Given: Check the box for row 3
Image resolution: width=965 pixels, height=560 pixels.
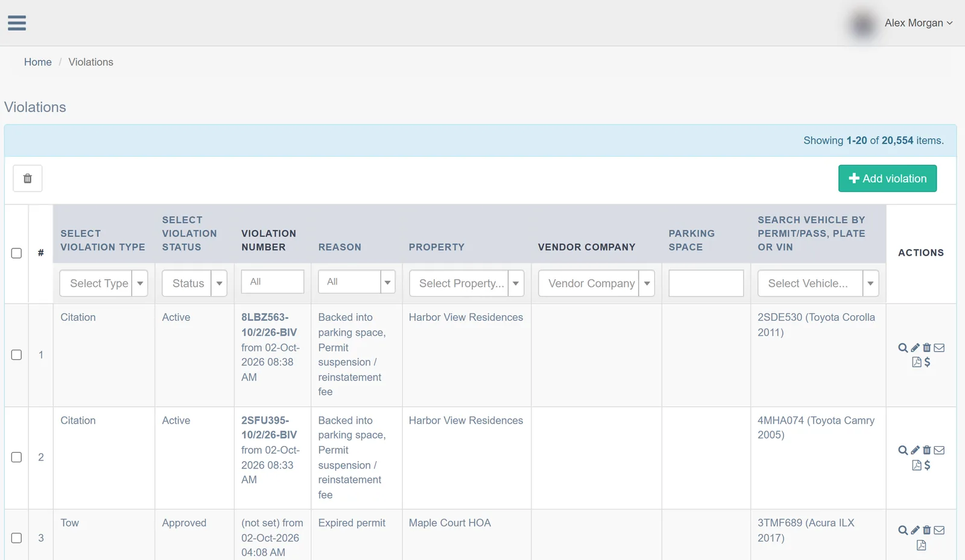Looking at the screenshot, I should pos(17,538).
